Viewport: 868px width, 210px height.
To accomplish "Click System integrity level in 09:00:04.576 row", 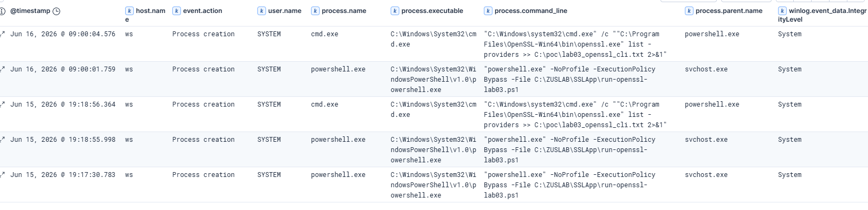I will 789,34.
